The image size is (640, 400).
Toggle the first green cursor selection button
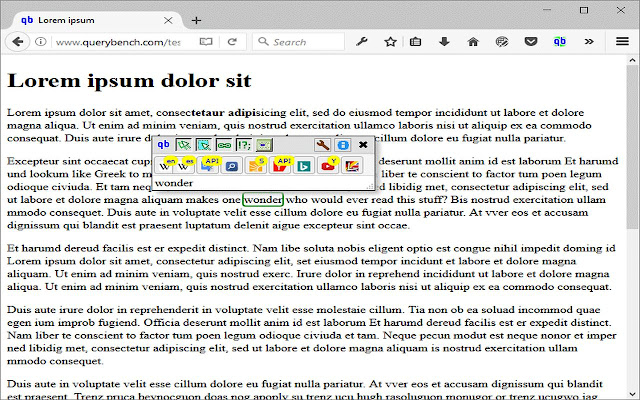tap(183, 145)
